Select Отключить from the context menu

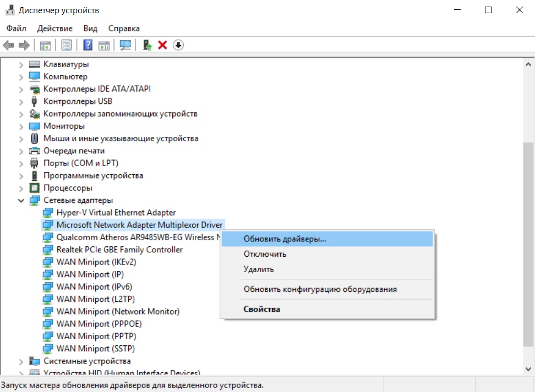point(265,254)
